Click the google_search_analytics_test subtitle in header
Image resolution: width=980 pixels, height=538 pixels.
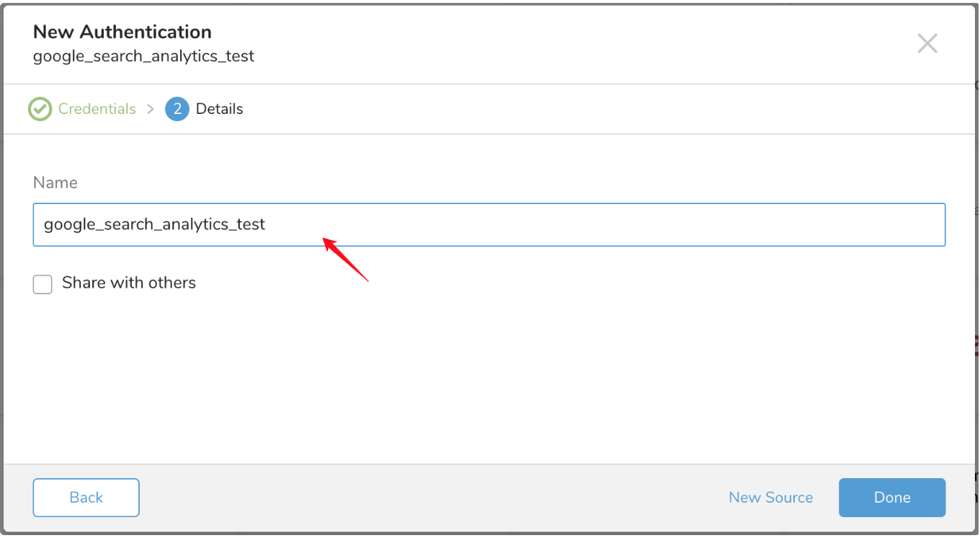[x=143, y=56]
